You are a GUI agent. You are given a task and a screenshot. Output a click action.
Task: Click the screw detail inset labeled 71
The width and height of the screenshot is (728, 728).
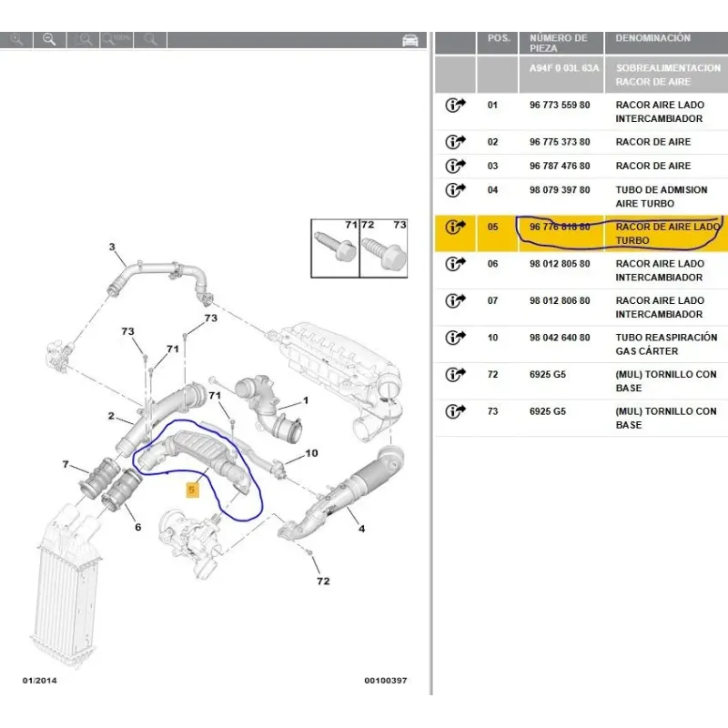coord(335,247)
